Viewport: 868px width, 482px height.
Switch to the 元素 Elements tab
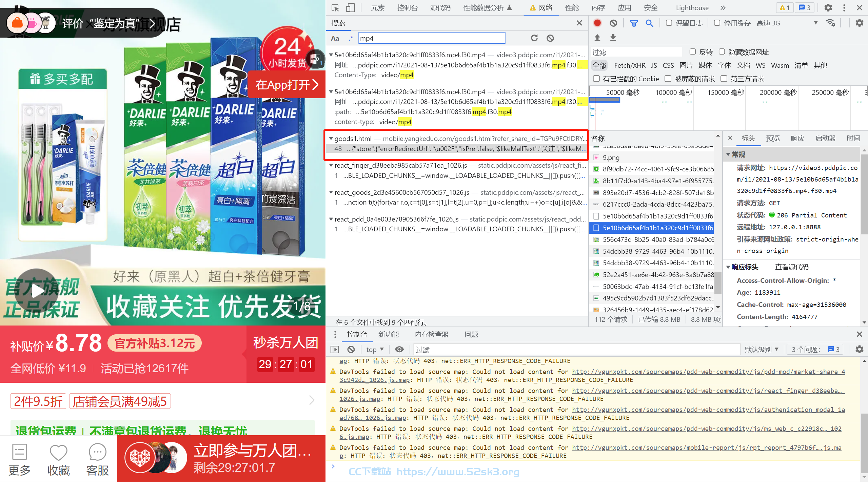(x=378, y=8)
